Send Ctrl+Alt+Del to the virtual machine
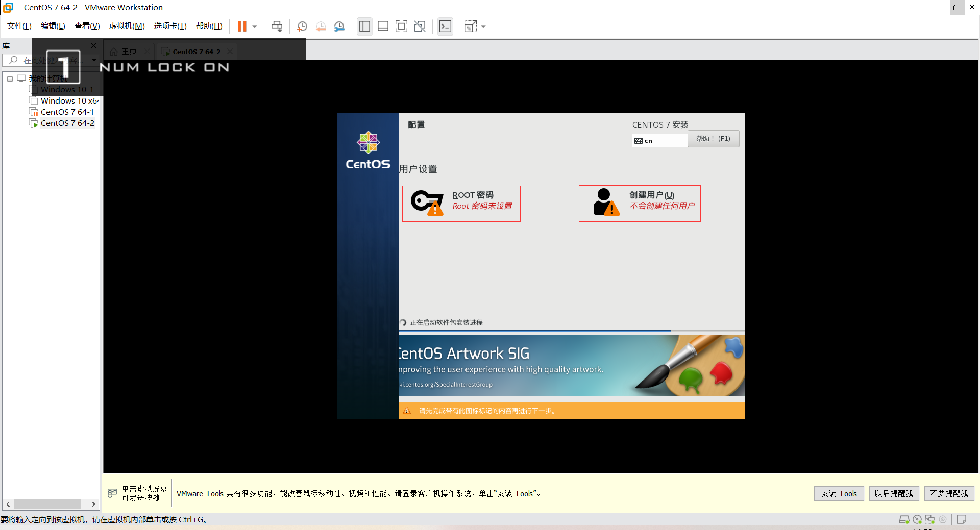The height and width of the screenshot is (530, 980). [x=277, y=26]
